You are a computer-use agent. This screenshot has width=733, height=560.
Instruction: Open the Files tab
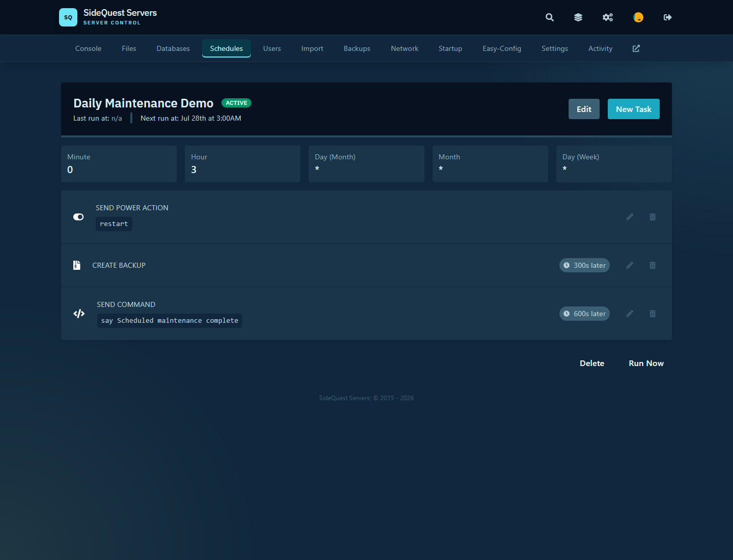[129, 48]
